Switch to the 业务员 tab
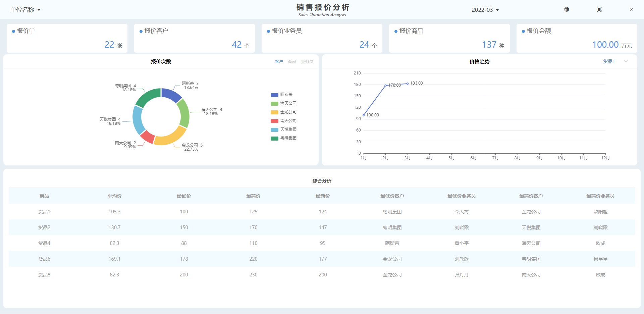This screenshot has width=644, height=314. (x=307, y=62)
